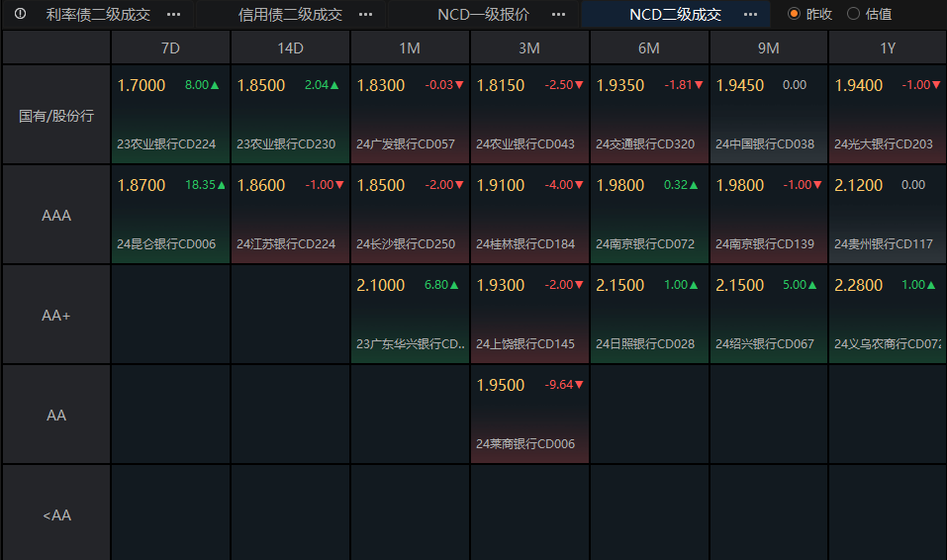The width and height of the screenshot is (947, 560).
Task: Select the 国有/股份行 row label
Action: point(56,116)
